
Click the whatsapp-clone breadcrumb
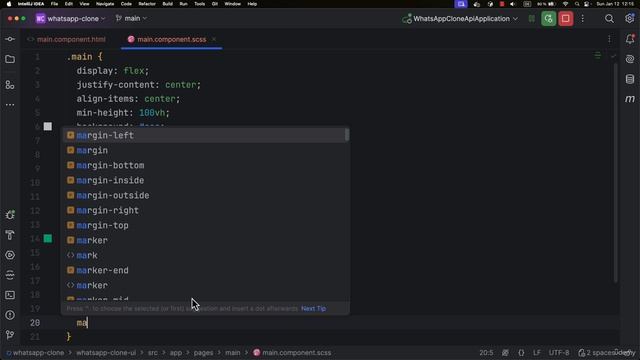tap(38, 353)
